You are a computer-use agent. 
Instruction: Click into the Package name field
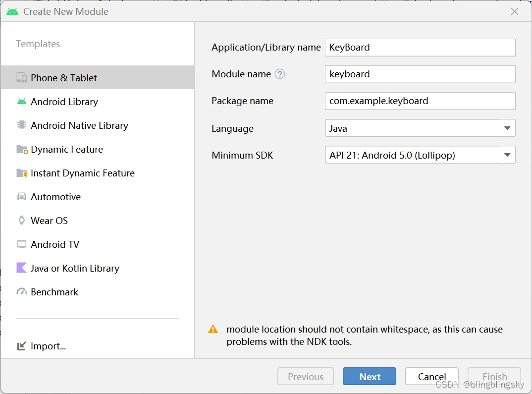[420, 101]
